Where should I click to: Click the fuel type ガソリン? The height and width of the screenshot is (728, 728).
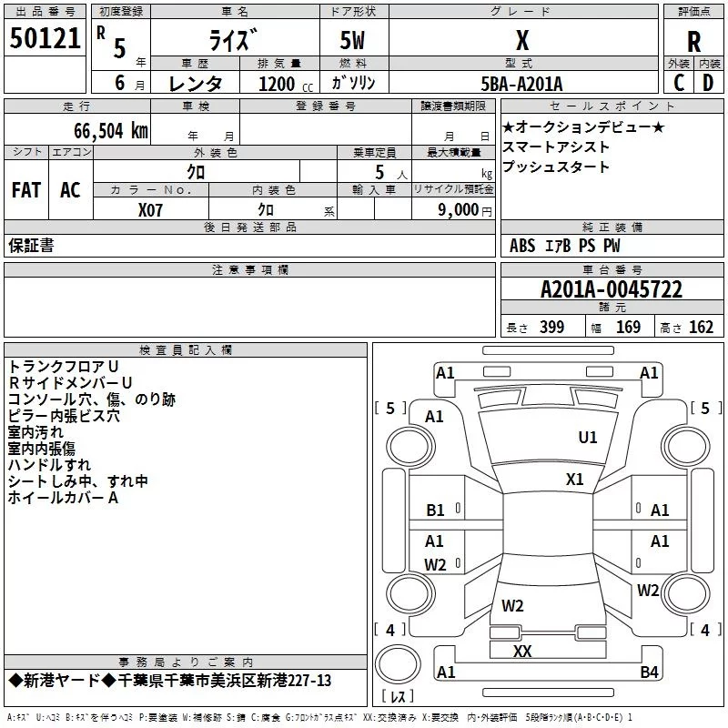(353, 83)
